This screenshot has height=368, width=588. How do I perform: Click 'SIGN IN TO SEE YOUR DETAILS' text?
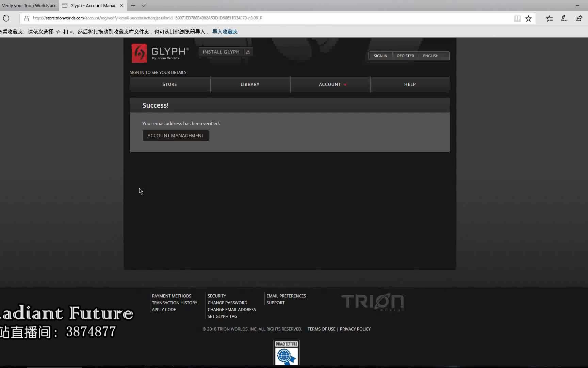pos(158,72)
